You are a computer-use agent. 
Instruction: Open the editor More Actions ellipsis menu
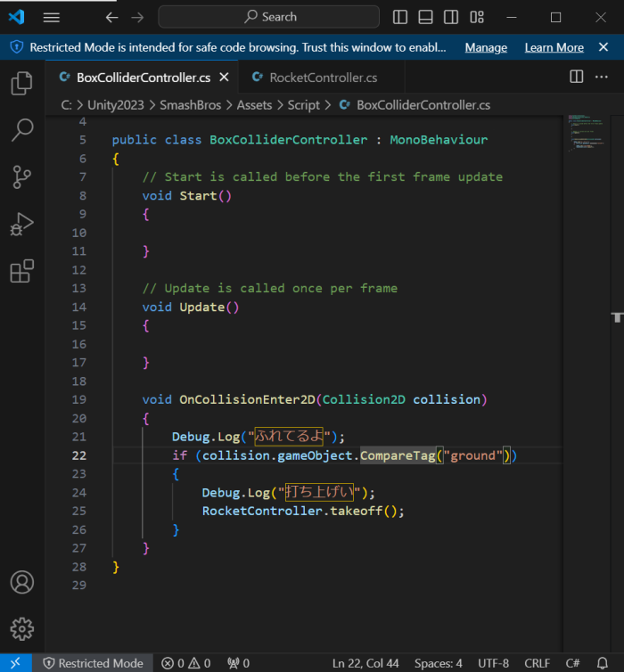602,78
